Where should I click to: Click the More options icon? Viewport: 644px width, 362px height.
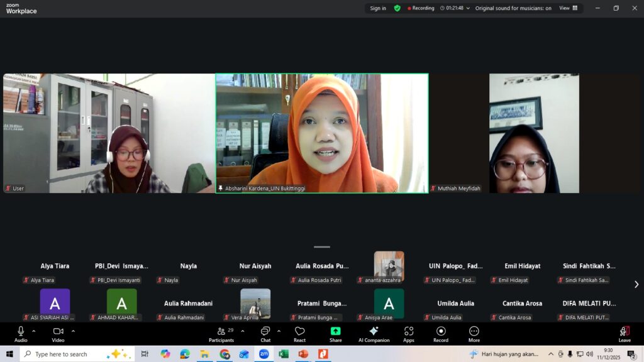click(474, 334)
